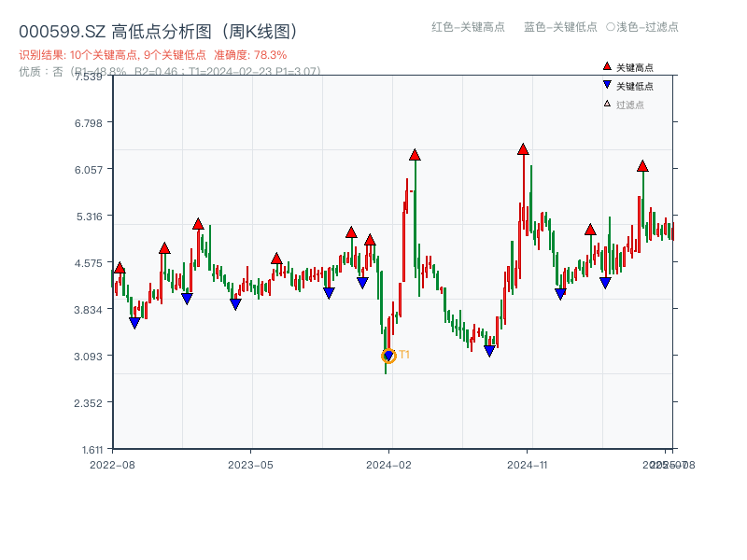This screenshot has height=560, width=747.
Task: Click the red 关键高点 legend triangle icon
Action: (607, 66)
